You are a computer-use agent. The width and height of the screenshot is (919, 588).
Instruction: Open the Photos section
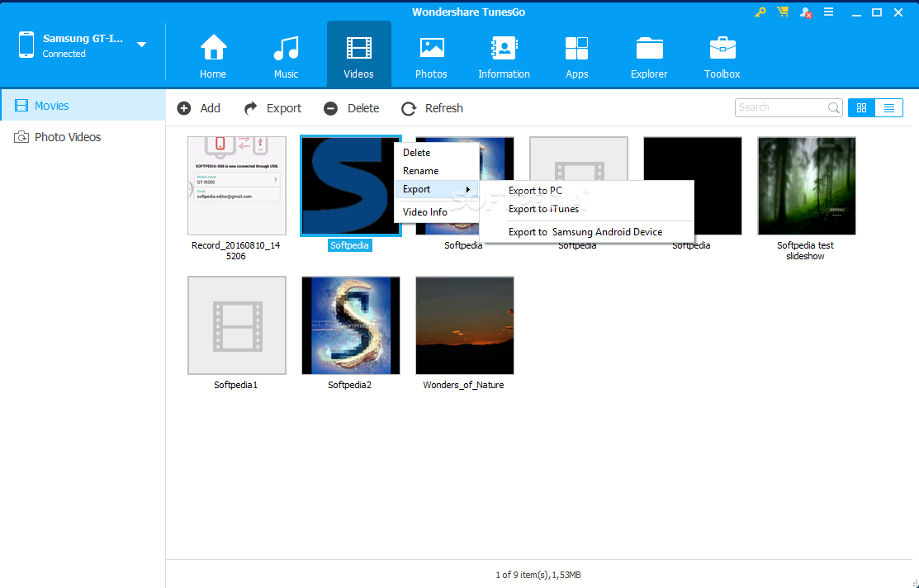coord(431,56)
